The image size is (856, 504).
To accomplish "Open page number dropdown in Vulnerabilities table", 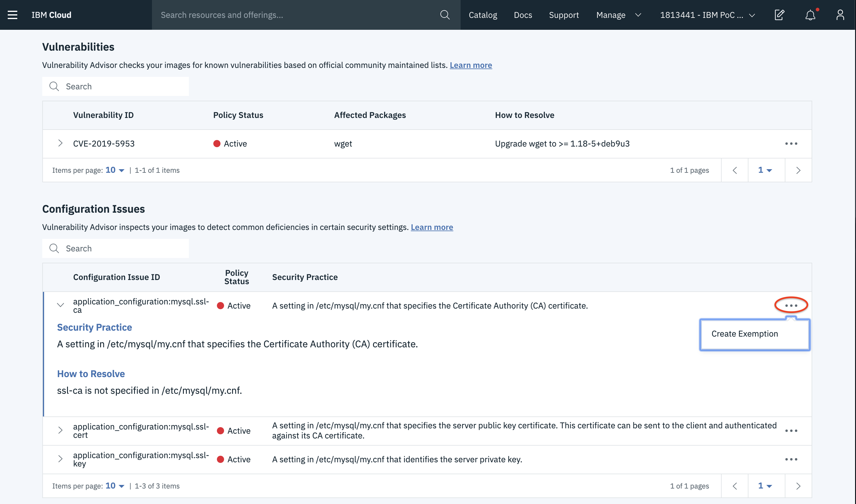I will [765, 170].
